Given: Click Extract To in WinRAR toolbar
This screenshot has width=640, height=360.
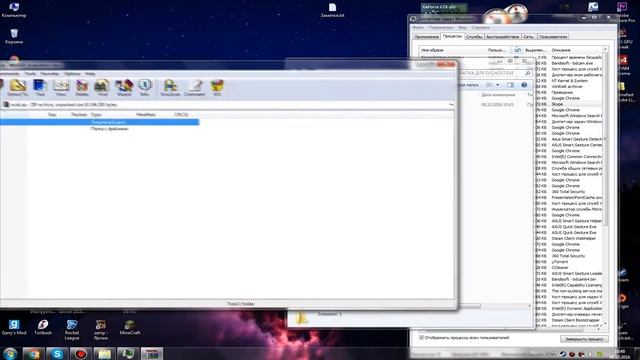Looking at the screenshot, I should 18,87.
